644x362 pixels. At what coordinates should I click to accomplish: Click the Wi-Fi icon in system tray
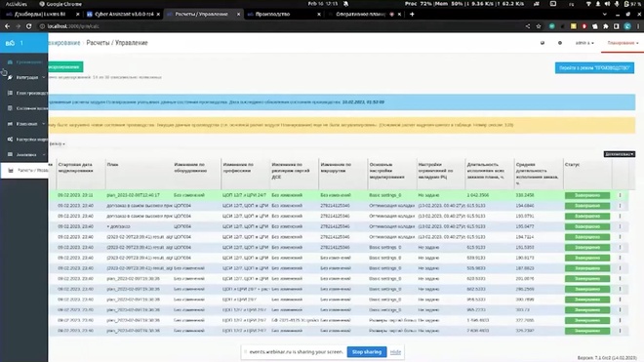click(x=589, y=4)
